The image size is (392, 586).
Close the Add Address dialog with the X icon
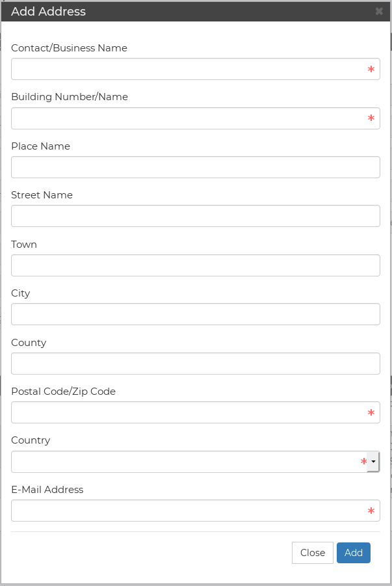pyautogui.click(x=379, y=11)
